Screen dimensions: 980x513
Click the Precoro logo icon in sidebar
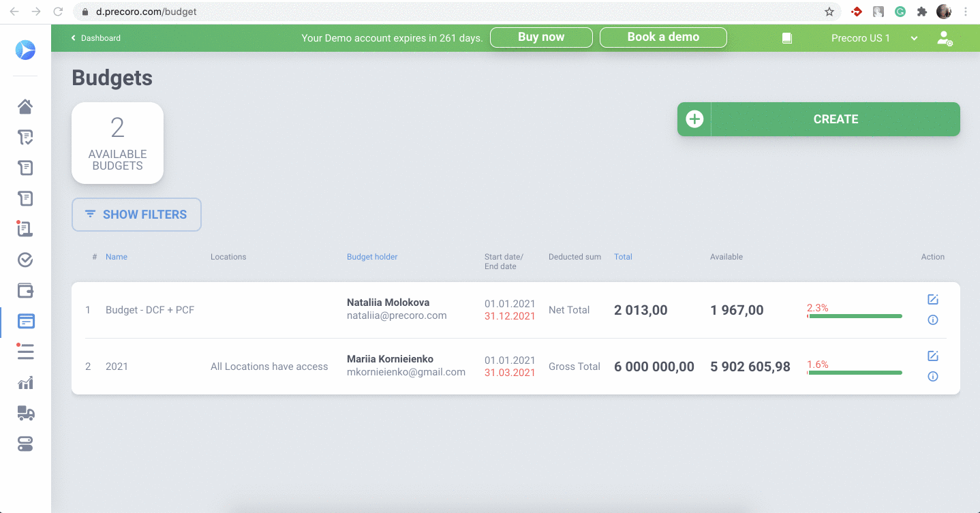tap(25, 50)
